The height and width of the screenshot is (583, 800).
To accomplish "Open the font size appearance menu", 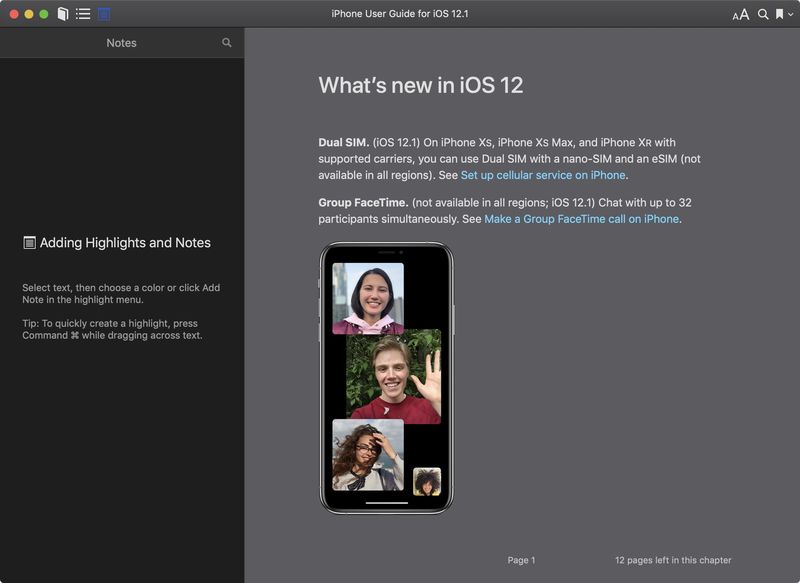I will click(x=741, y=14).
